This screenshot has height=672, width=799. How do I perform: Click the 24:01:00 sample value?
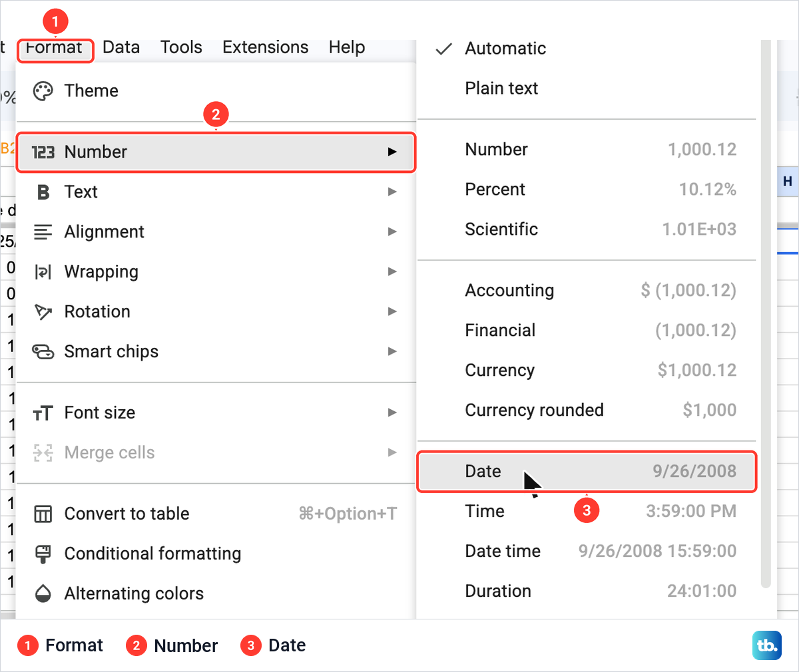(702, 591)
